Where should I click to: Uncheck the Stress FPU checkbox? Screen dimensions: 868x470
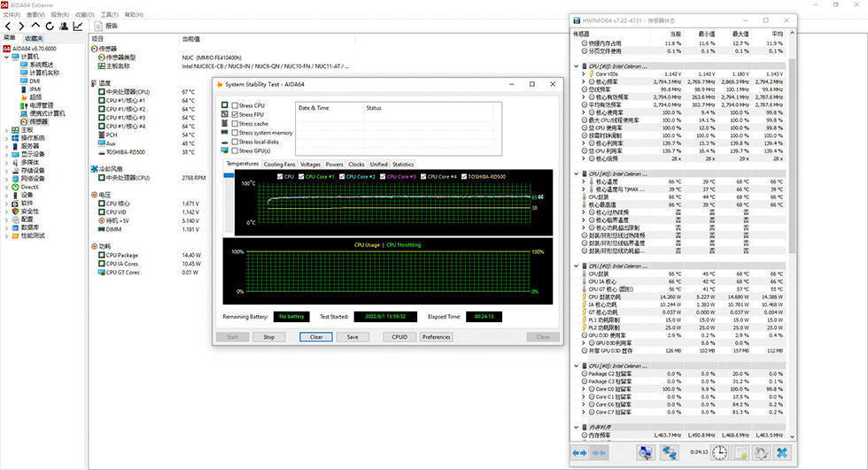click(x=235, y=115)
